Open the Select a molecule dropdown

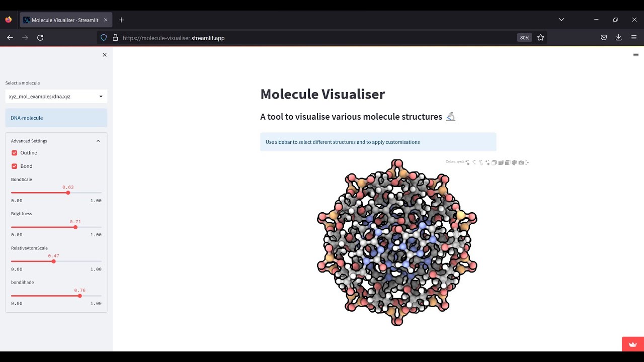[x=56, y=96]
